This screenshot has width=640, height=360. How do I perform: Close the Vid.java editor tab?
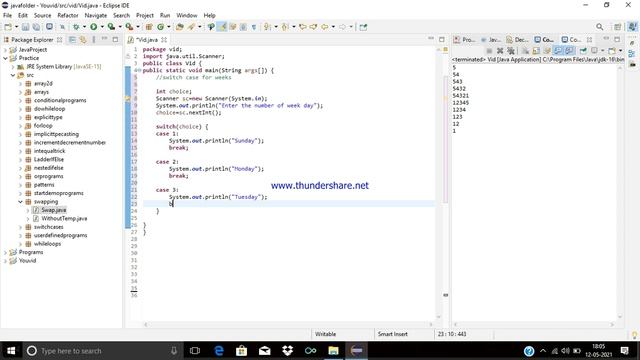(x=164, y=40)
